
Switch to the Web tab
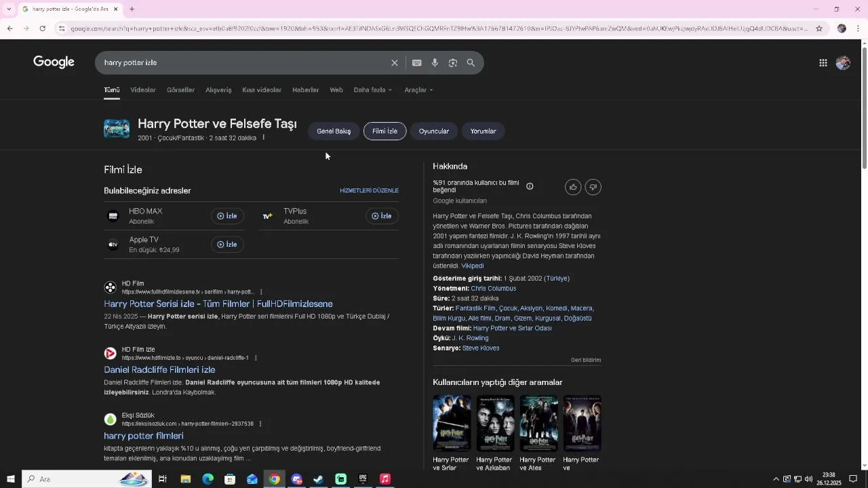pos(336,90)
